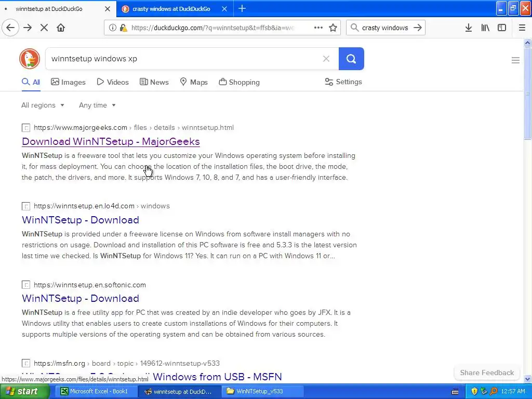Run search with blue magnifier button

click(351, 59)
